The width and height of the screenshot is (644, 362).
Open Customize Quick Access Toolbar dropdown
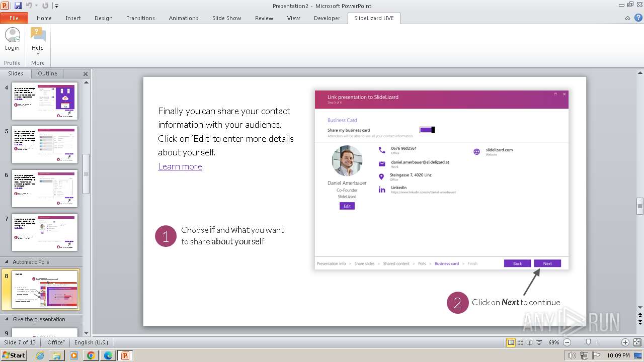click(x=56, y=6)
